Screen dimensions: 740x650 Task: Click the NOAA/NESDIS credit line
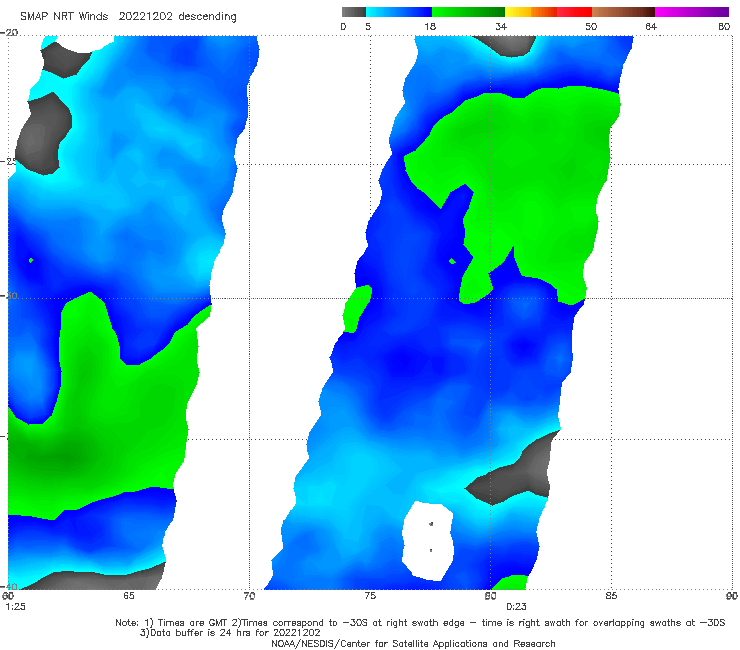413,644
